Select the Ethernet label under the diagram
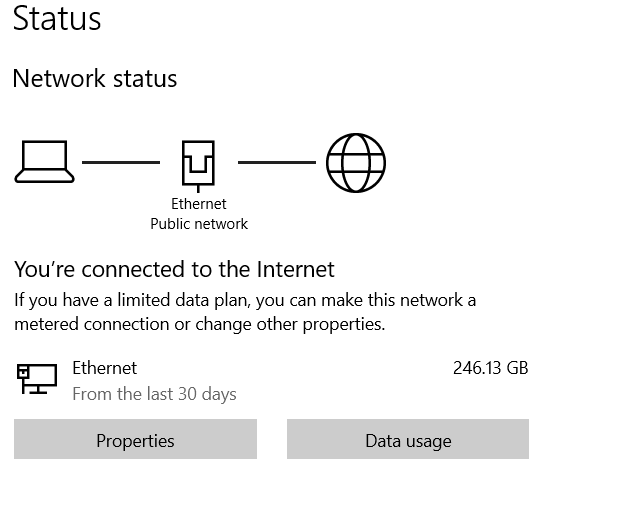The image size is (637, 518). point(198,204)
